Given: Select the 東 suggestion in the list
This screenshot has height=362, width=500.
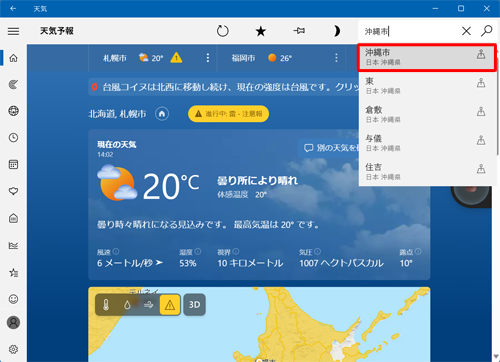Looking at the screenshot, I should coord(427,86).
